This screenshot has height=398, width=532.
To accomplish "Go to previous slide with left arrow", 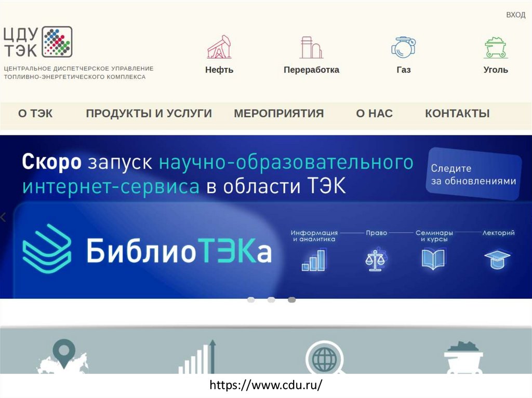I will [x=4, y=217].
